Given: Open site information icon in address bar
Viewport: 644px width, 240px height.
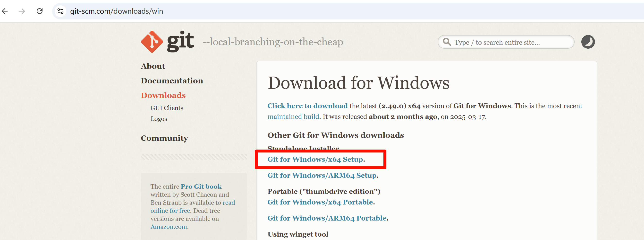Looking at the screenshot, I should (x=60, y=11).
